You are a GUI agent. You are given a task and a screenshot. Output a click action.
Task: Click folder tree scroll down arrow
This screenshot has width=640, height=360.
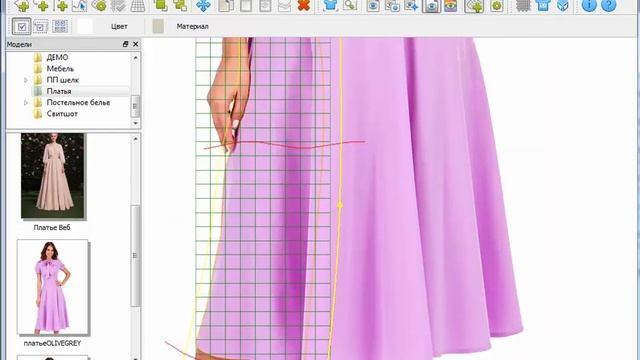136,123
